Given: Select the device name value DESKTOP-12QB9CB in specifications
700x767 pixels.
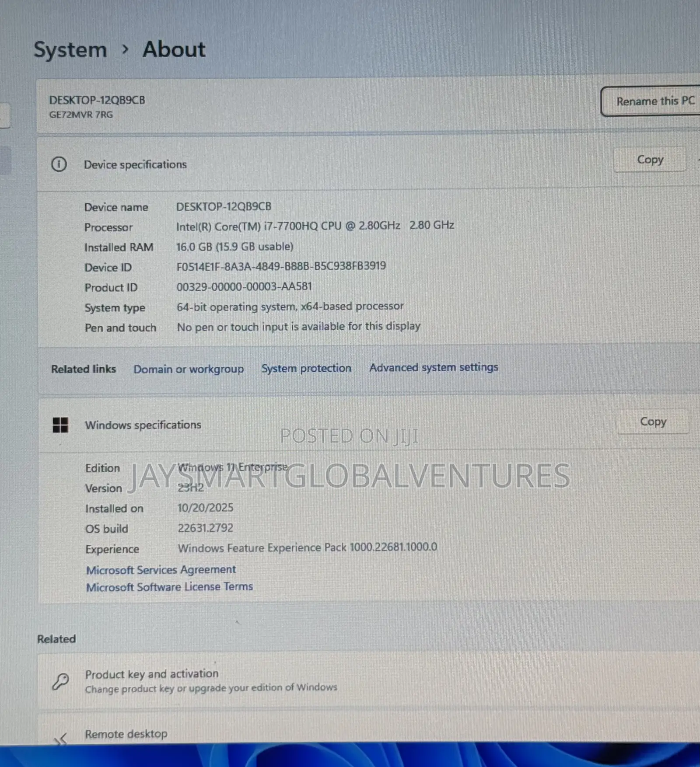Looking at the screenshot, I should coord(224,206).
